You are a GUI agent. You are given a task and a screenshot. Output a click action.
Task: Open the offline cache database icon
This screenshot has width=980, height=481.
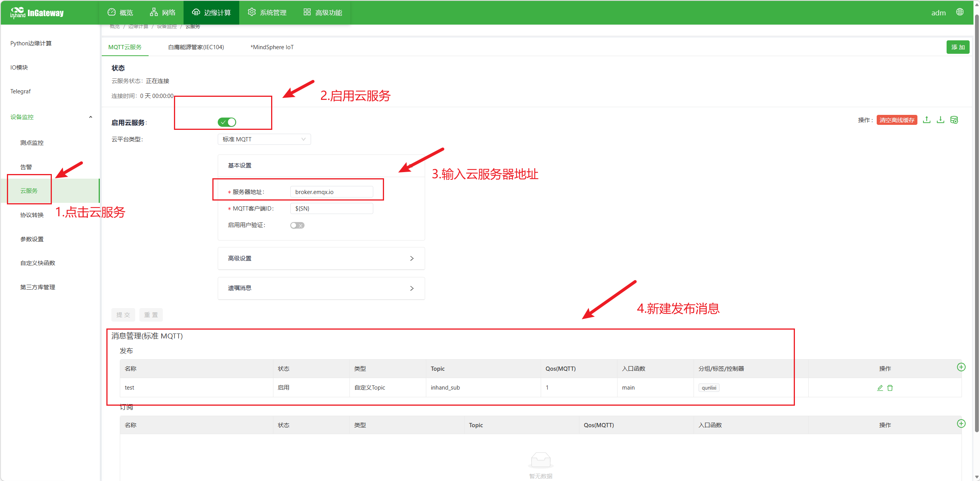pyautogui.click(x=954, y=120)
